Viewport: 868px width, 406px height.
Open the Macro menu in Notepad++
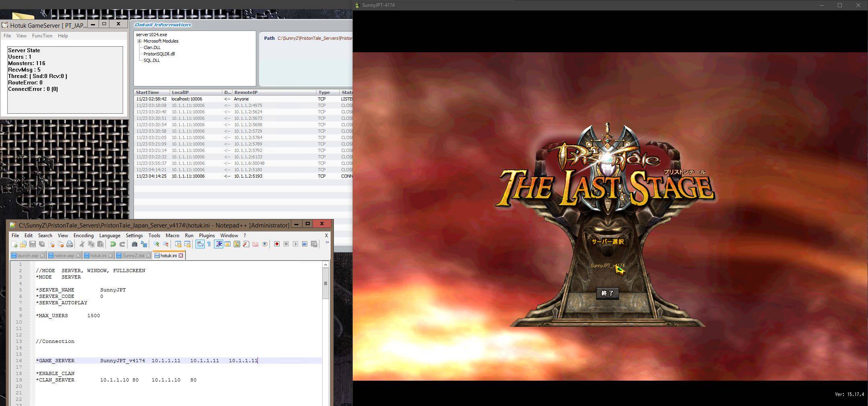tap(172, 236)
